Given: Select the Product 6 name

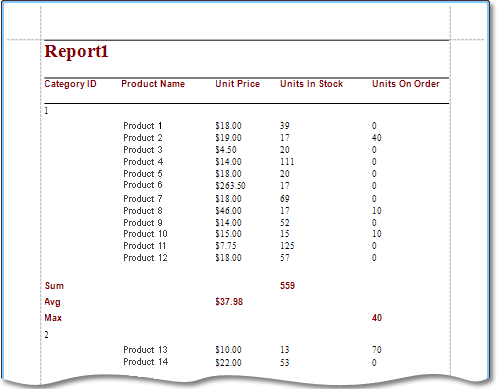Looking at the screenshot, I should tap(143, 185).
